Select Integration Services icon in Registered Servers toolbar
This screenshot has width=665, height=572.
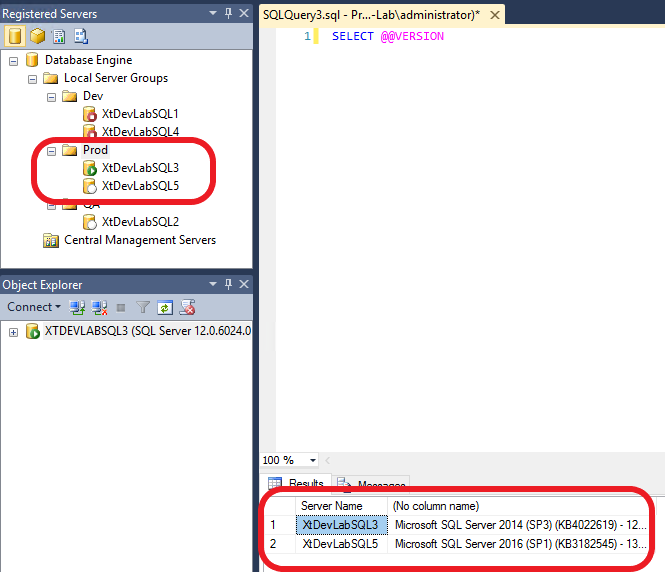pyautogui.click(x=81, y=36)
